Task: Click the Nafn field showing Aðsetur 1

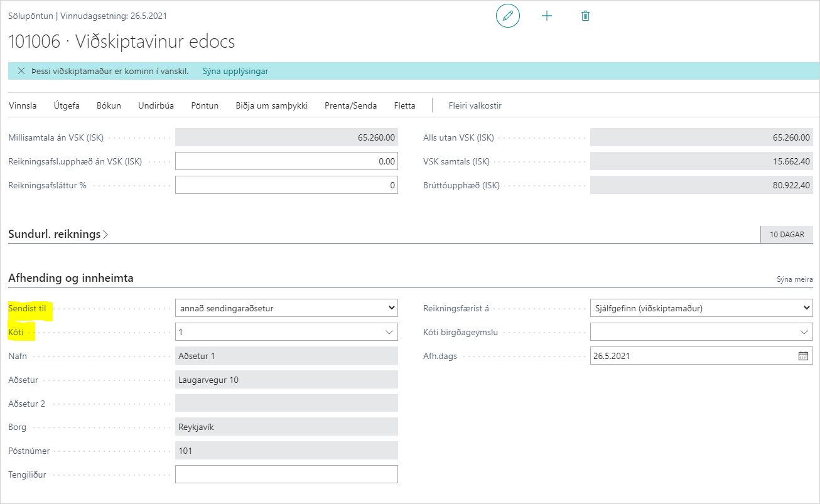Action: [286, 356]
